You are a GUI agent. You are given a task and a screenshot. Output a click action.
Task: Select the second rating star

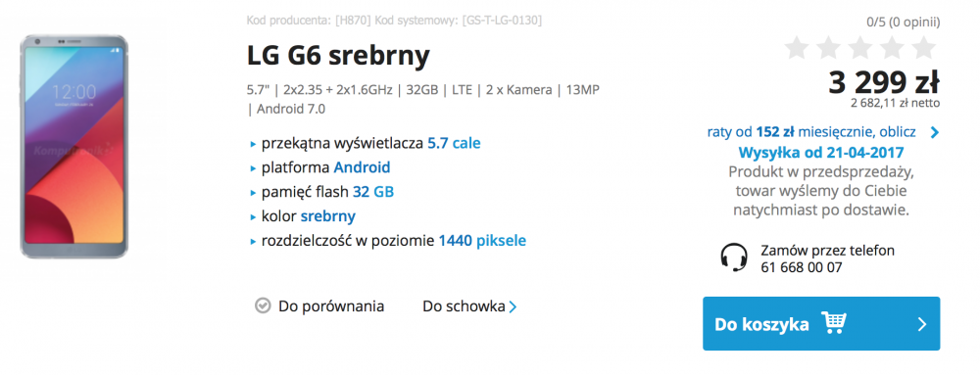pyautogui.click(x=828, y=48)
